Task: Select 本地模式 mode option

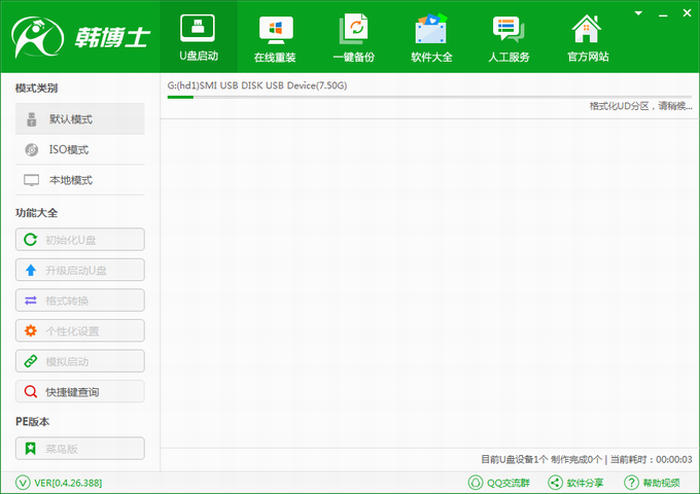Action: (80, 181)
